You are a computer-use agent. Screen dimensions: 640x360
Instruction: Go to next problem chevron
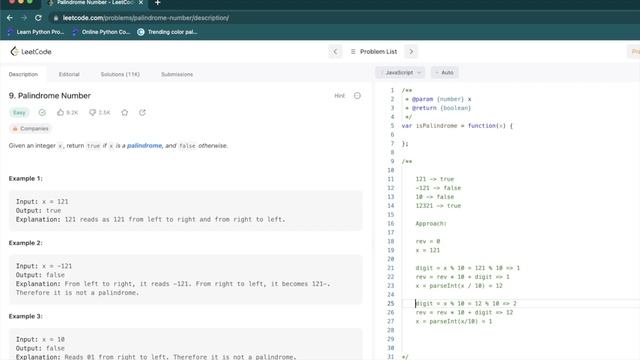[x=411, y=51]
